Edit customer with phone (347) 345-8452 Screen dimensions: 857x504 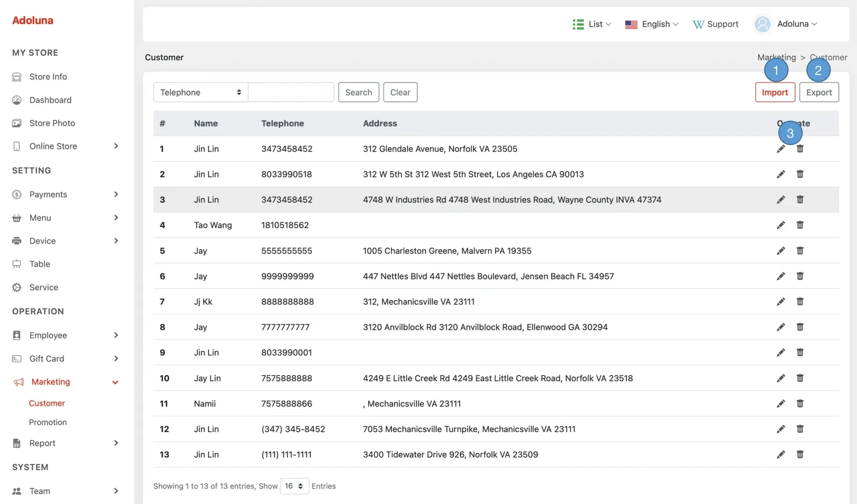tap(781, 429)
